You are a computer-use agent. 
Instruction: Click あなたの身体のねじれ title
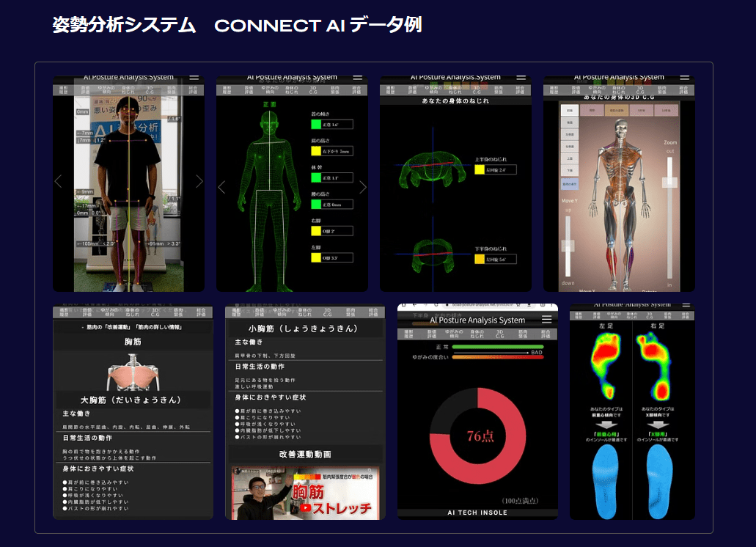pos(455,100)
